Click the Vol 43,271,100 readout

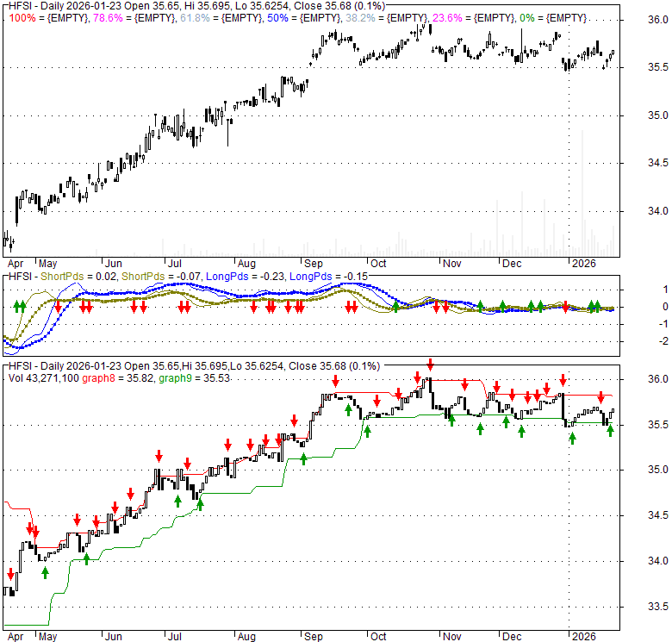click(43, 378)
